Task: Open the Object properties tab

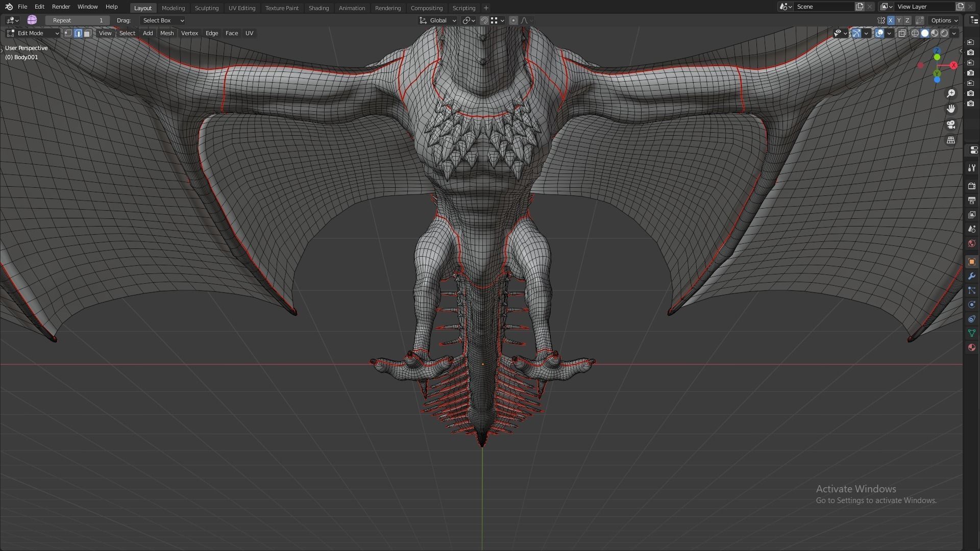Action: pos(972,262)
